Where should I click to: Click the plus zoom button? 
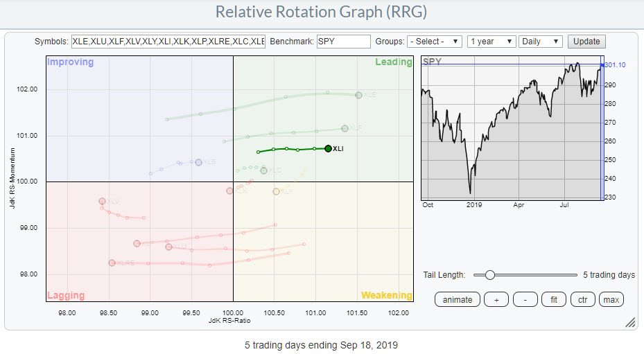tap(496, 299)
